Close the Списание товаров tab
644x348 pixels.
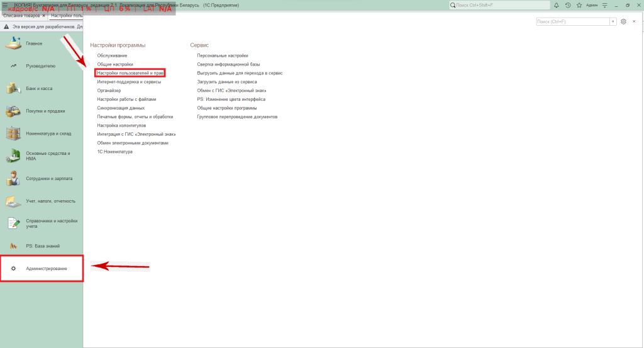pos(43,15)
